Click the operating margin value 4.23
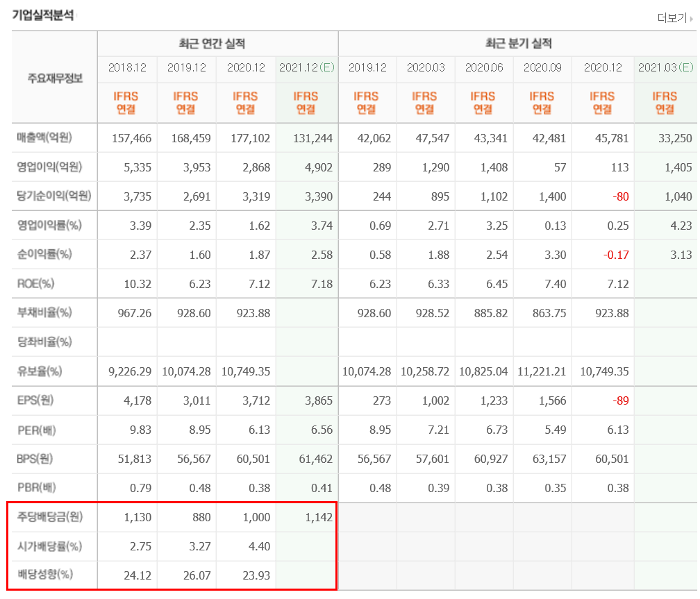Viewport: 700px width, 599px height. pos(681,226)
